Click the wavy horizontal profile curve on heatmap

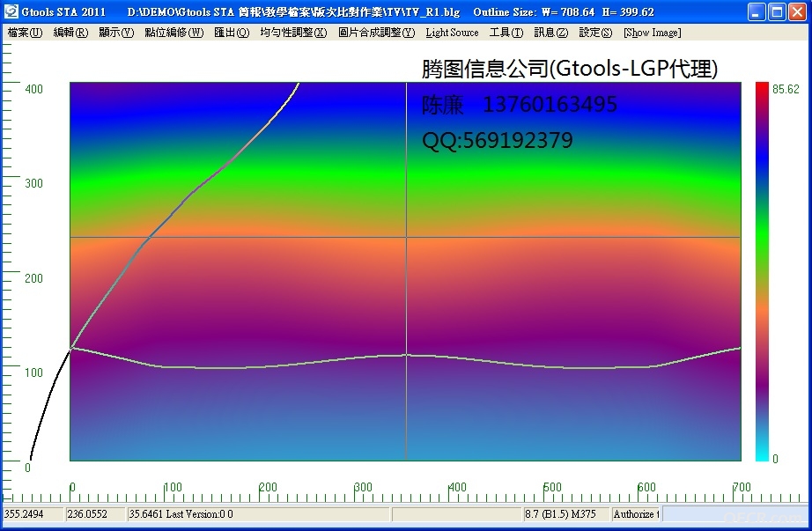click(405, 356)
